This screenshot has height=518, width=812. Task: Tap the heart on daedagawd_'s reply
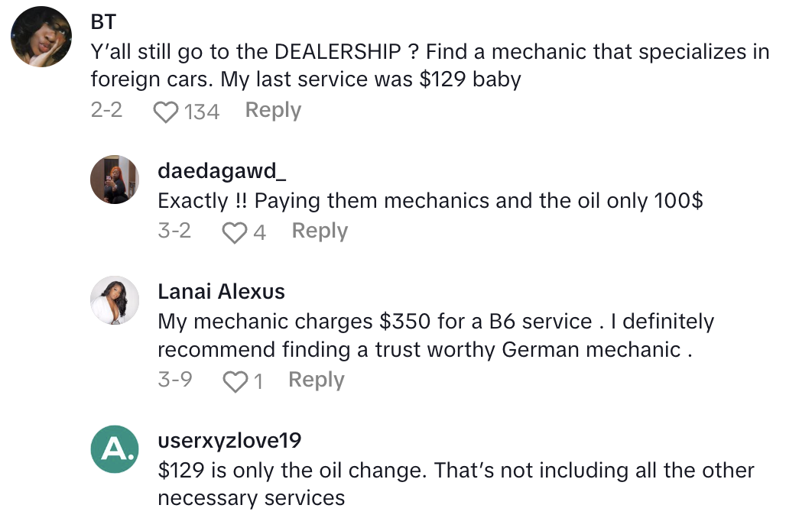(232, 232)
